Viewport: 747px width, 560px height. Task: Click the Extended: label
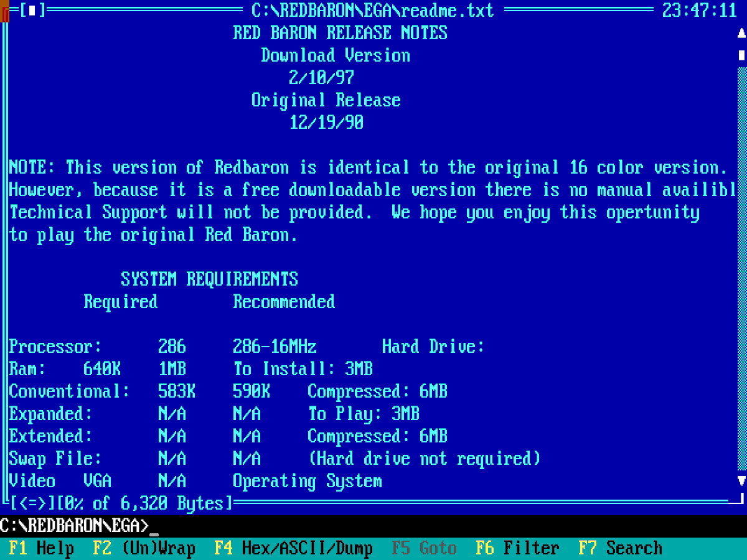pyautogui.click(x=51, y=436)
